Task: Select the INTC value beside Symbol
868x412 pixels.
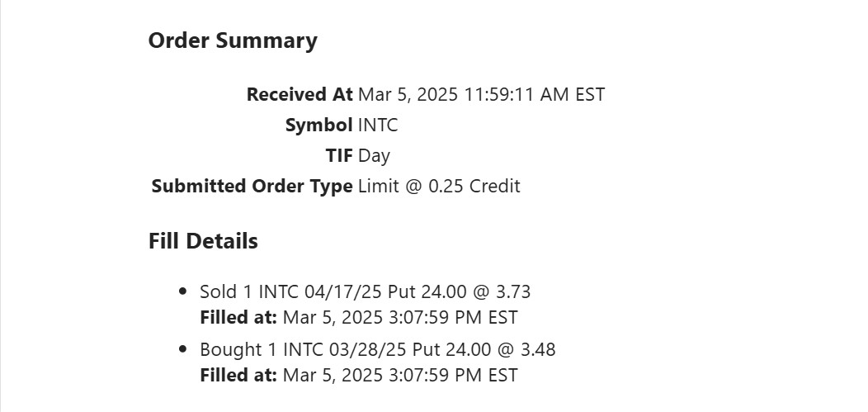Action: click(378, 125)
